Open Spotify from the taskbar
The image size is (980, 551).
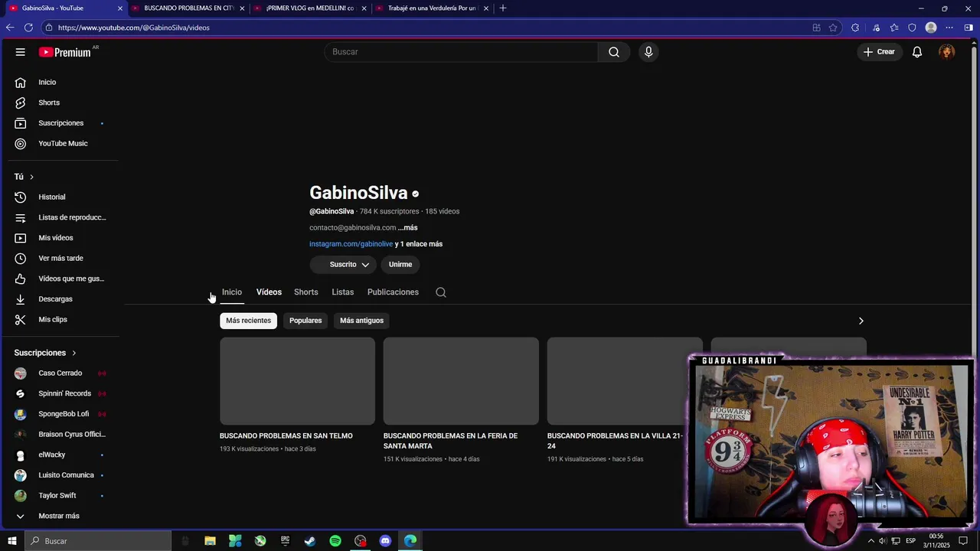click(x=335, y=541)
